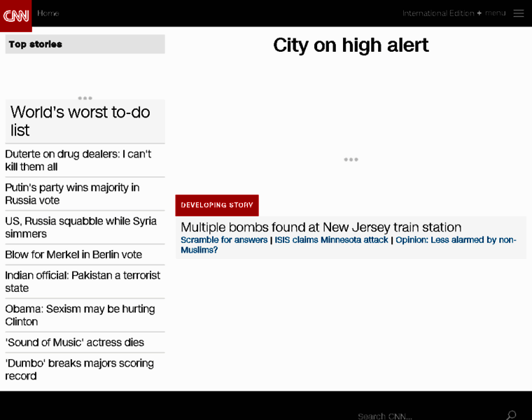
Task: Open the Home link in header
Action: [48, 13]
